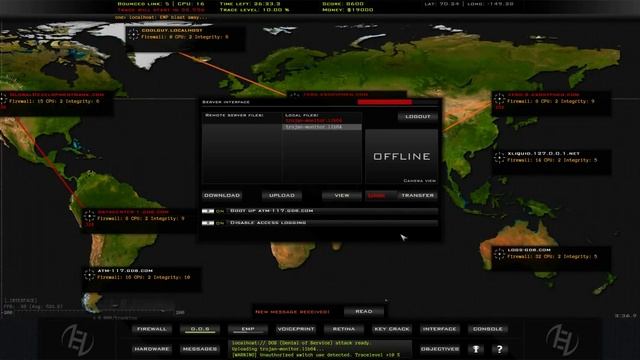Click the Disable access logging label

tap(268, 223)
